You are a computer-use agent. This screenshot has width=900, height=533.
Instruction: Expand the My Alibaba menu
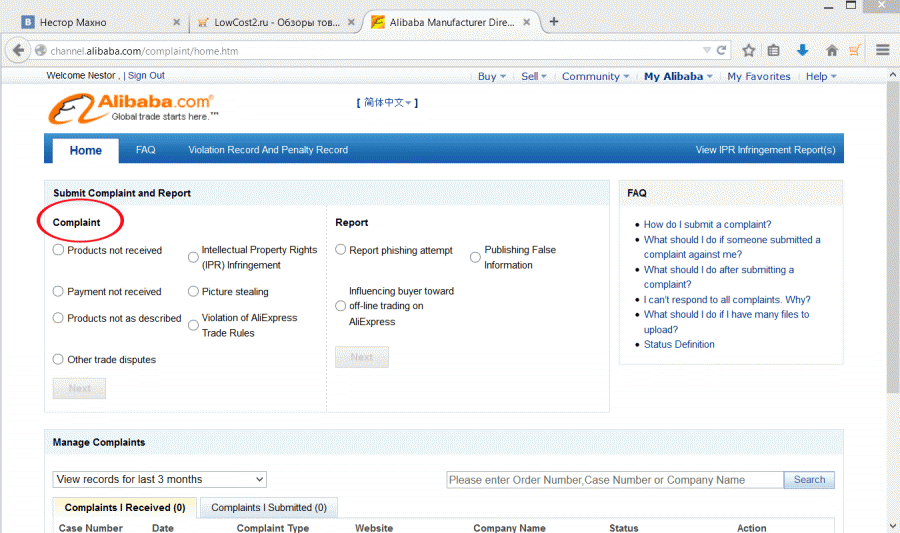point(678,76)
